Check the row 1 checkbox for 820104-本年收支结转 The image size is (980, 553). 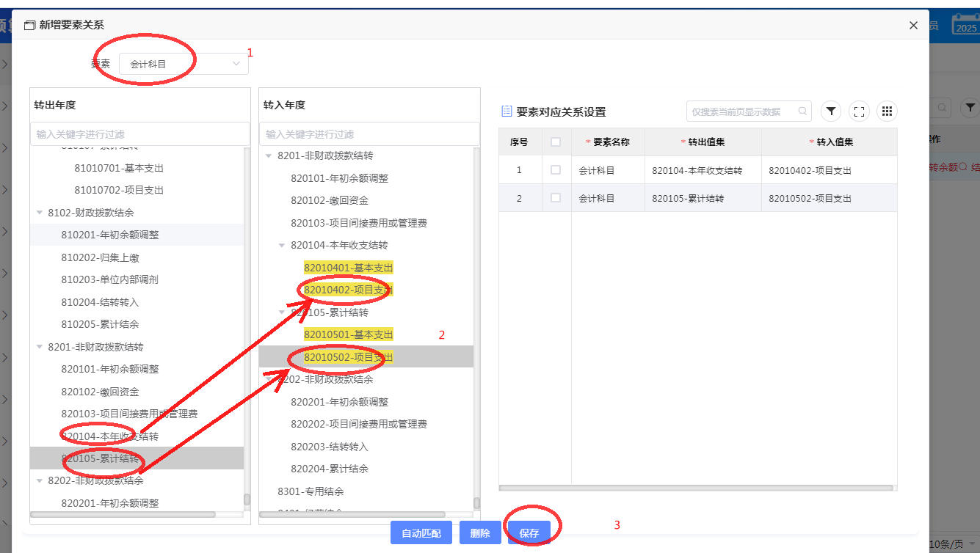tap(556, 170)
